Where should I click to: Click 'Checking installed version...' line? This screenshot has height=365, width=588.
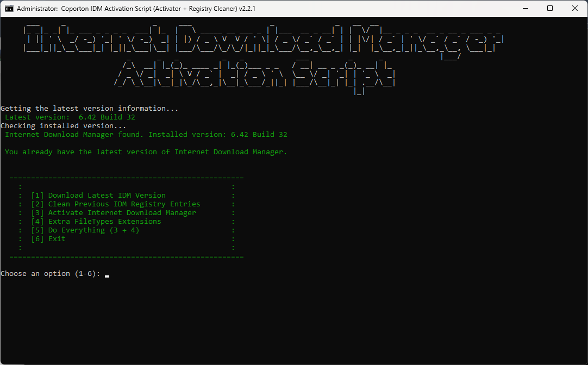click(64, 125)
